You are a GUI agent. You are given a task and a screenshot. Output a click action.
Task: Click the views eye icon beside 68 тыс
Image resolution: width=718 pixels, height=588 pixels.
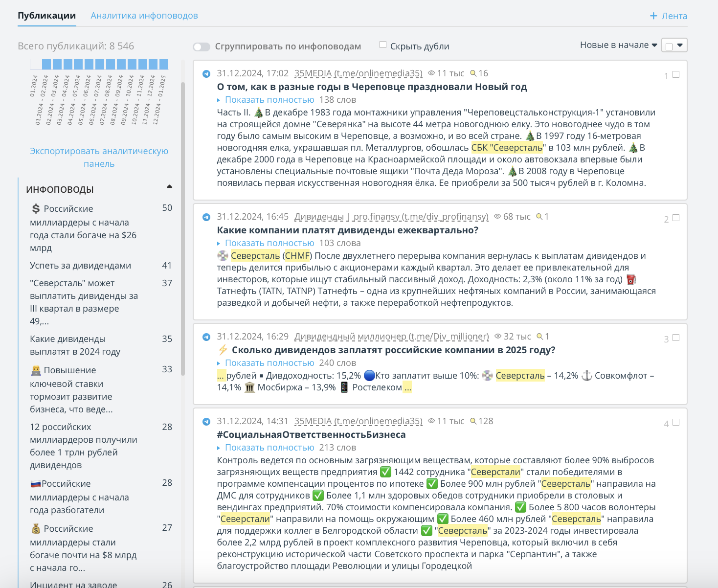tap(498, 217)
